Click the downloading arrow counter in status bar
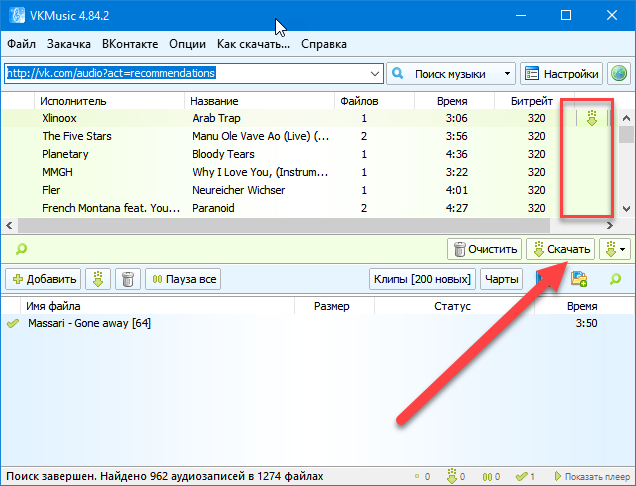636x486 pixels. point(456,476)
